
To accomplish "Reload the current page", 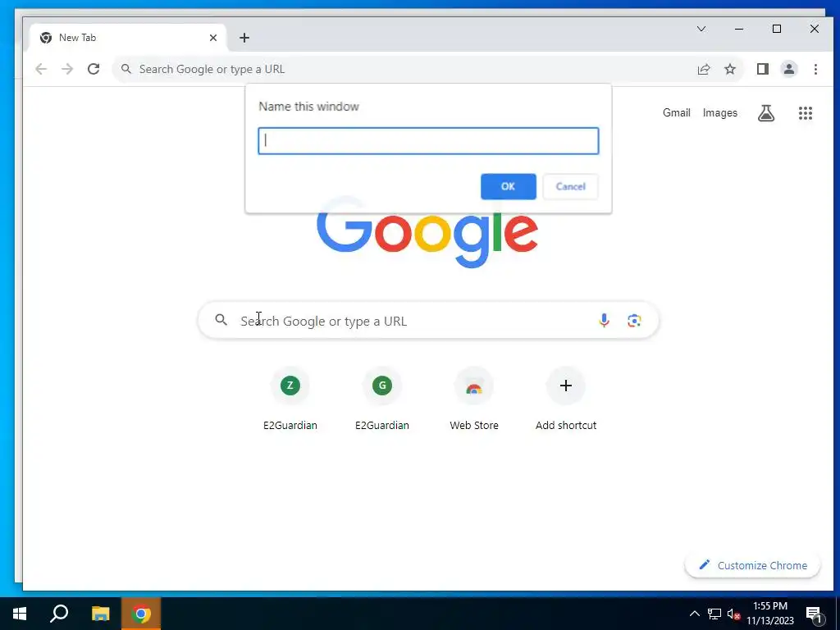I will [x=94, y=69].
